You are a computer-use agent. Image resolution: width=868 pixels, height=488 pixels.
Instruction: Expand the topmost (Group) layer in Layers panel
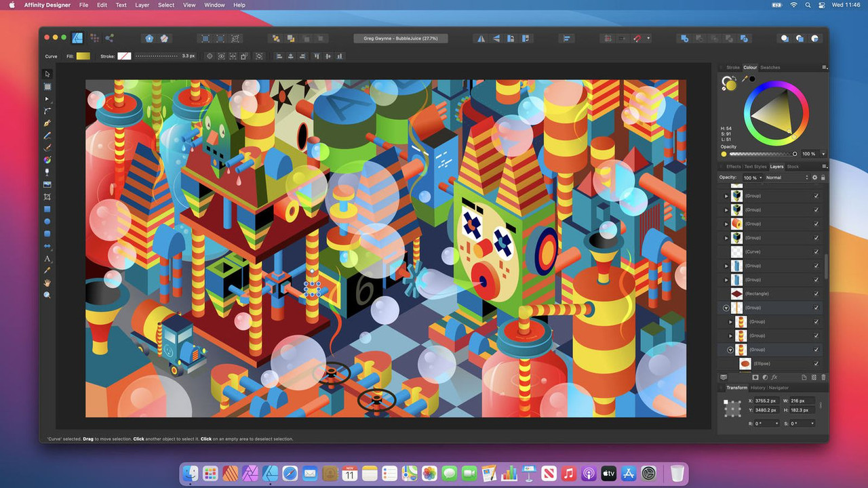click(x=726, y=196)
